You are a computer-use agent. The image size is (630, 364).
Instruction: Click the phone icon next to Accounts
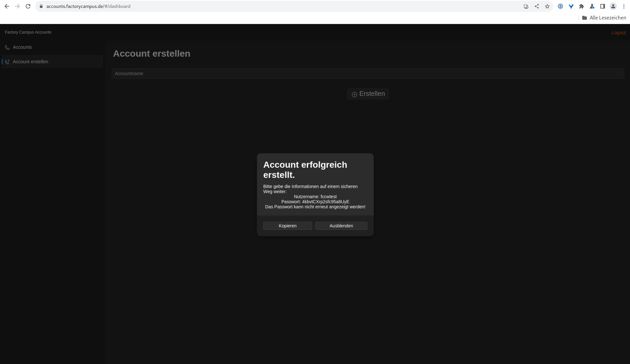7,47
